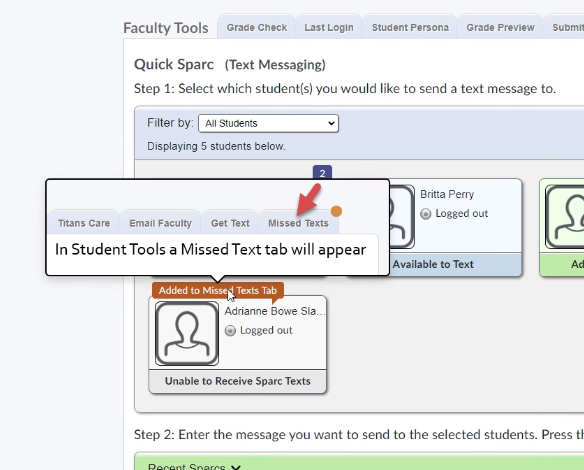Select the Grade Preview tab

click(x=500, y=27)
